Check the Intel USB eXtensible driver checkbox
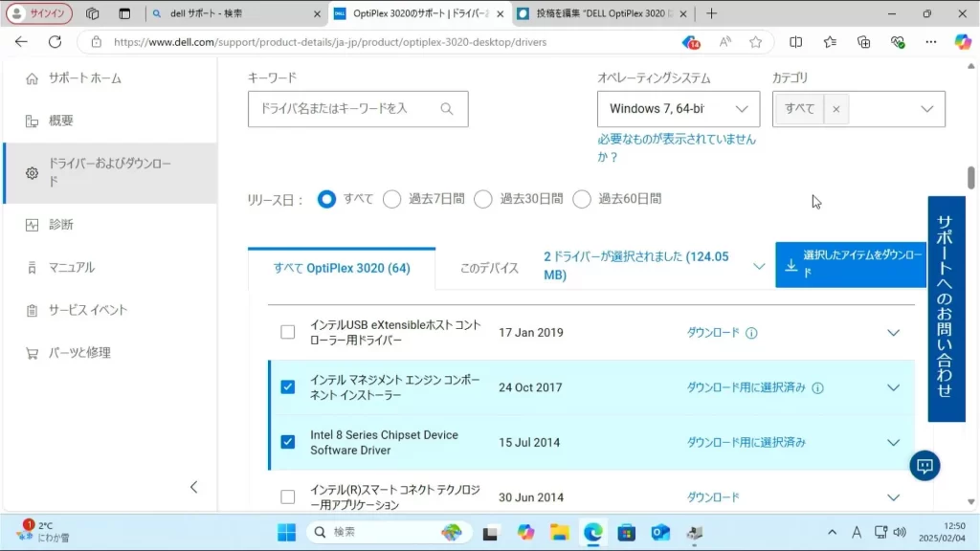The width and height of the screenshot is (980, 551). click(x=288, y=333)
